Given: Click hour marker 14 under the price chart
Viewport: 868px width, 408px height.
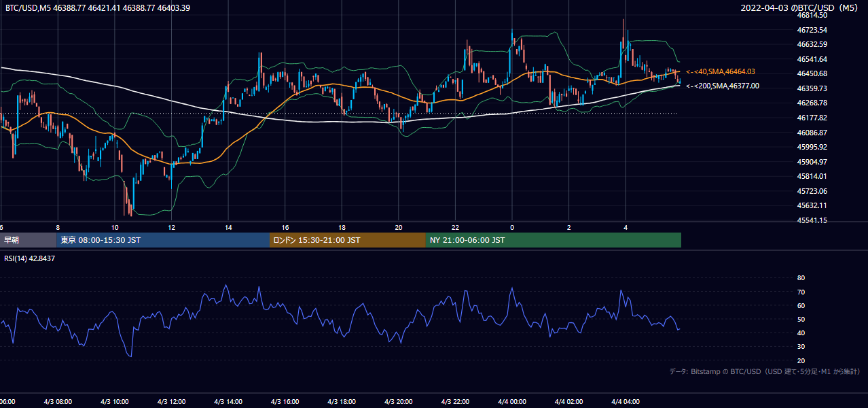Looking at the screenshot, I should (x=228, y=227).
